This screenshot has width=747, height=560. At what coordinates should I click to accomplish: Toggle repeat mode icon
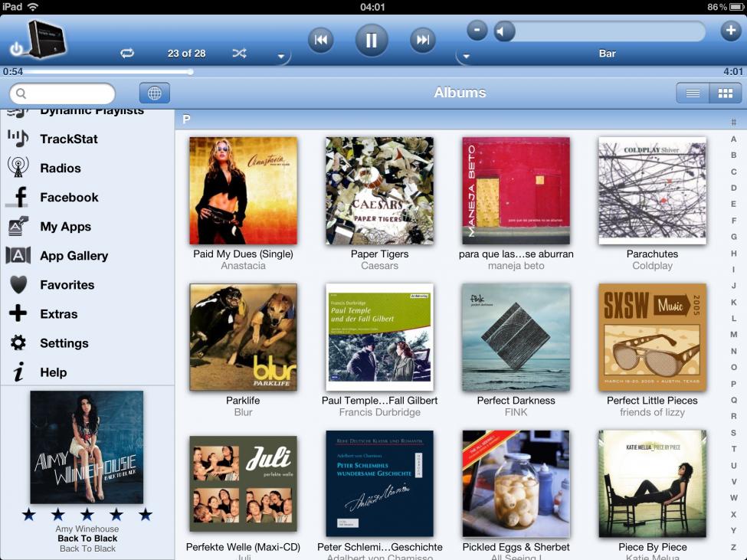(x=127, y=54)
